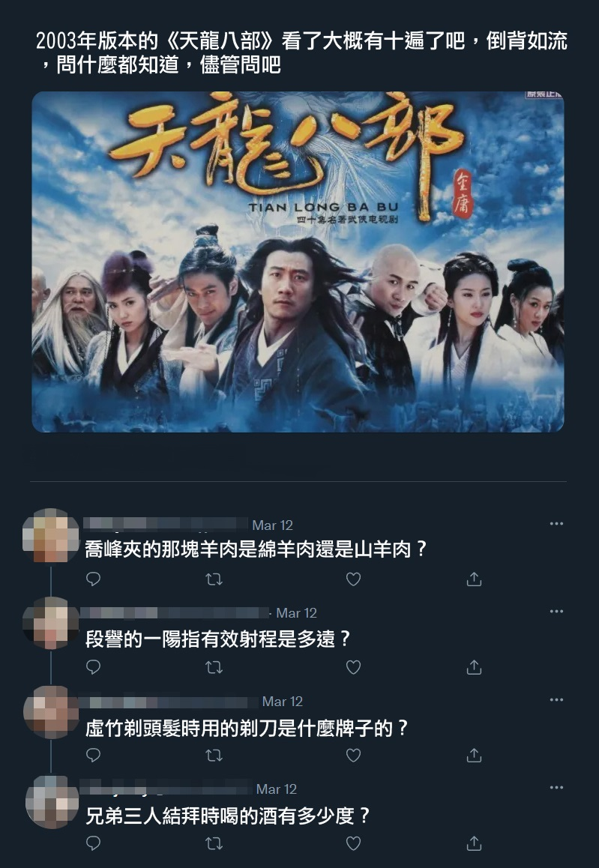Like the 喬峰 lamb meat comment

[x=353, y=579]
